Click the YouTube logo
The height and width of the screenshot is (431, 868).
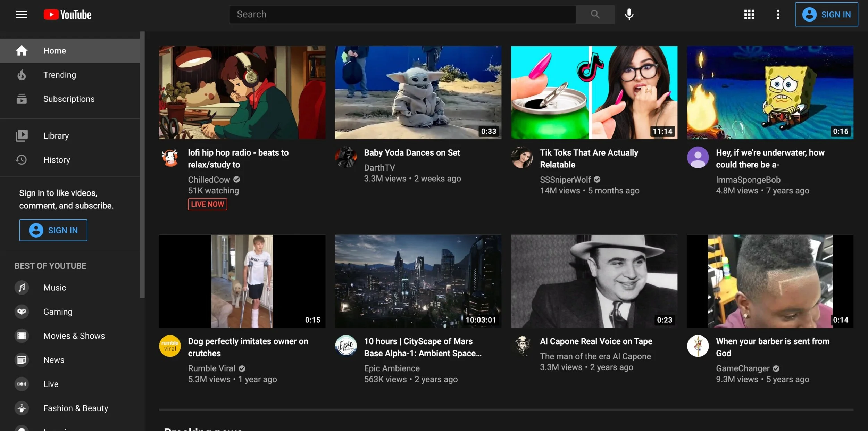[68, 15]
